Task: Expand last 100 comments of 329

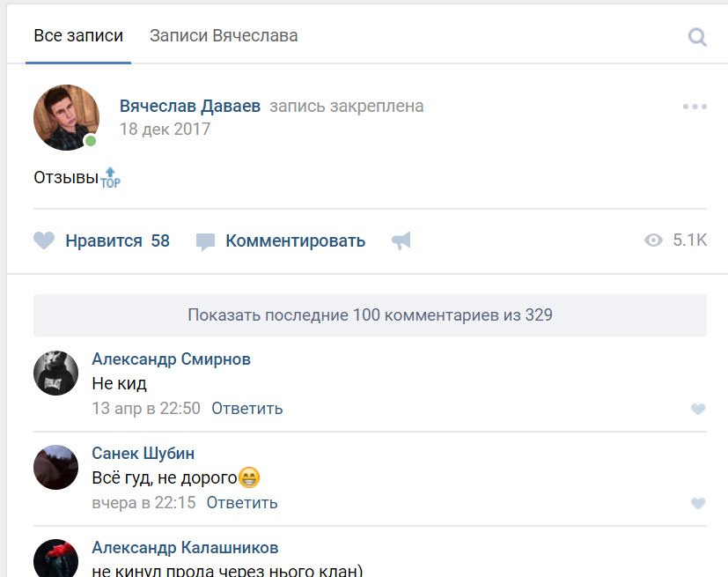Action: 370,314
